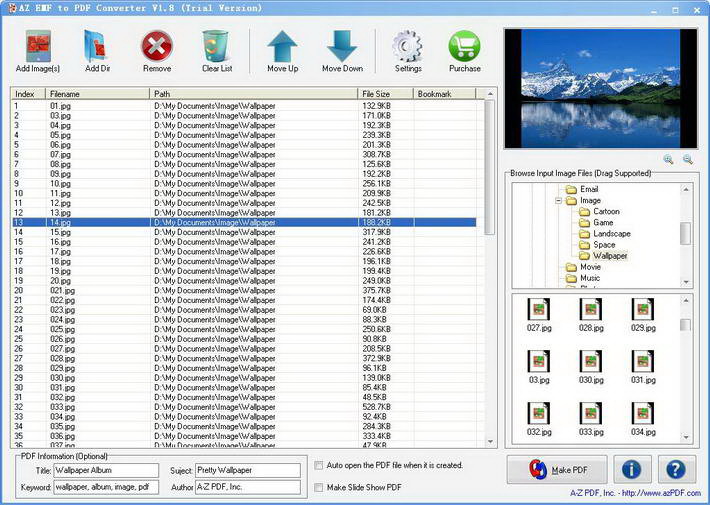The height and width of the screenshot is (505, 710).
Task: Select the 034.jpg file thumbnail
Action: tap(643, 419)
